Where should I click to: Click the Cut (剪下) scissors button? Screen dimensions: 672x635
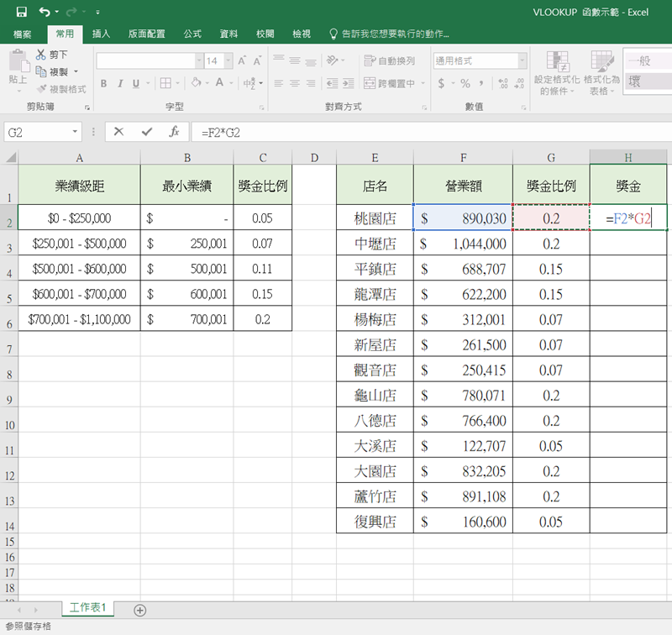coord(52,55)
